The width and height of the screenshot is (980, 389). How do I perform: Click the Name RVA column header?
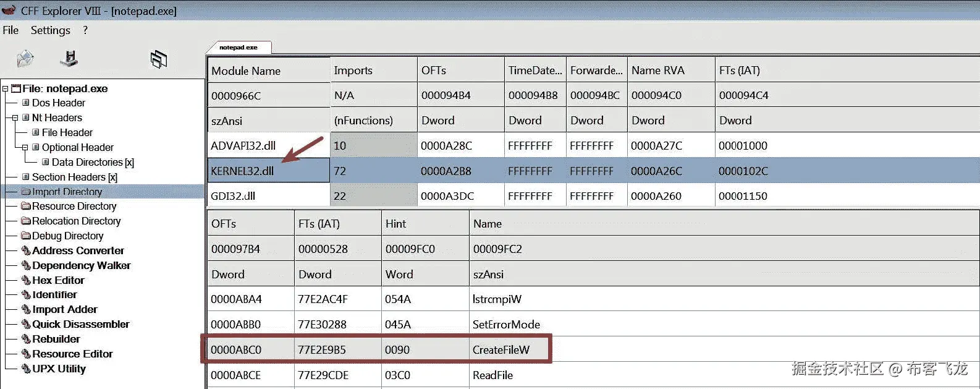pyautogui.click(x=671, y=71)
